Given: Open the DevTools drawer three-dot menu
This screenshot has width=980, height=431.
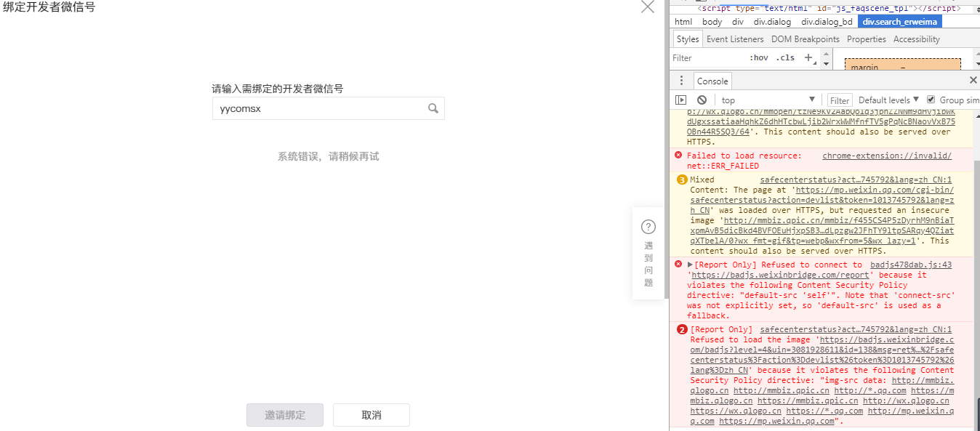Looking at the screenshot, I should pos(681,81).
